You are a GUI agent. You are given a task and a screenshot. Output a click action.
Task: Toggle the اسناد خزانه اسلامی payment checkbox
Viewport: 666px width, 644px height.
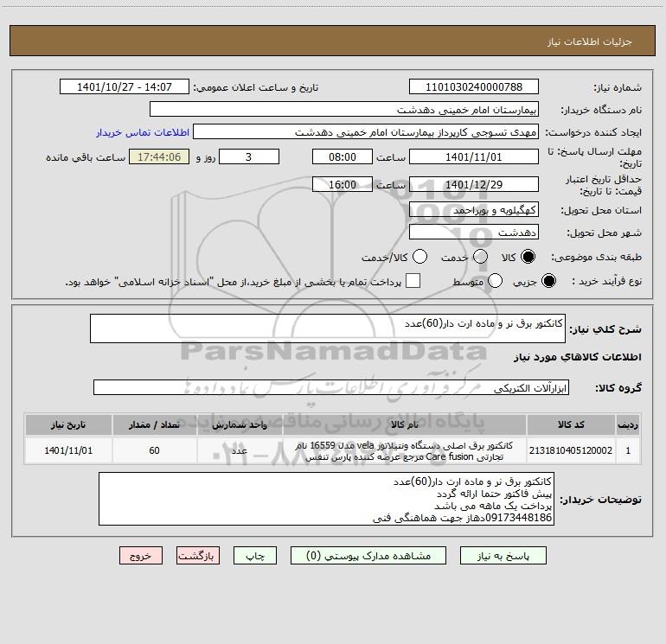point(413,281)
